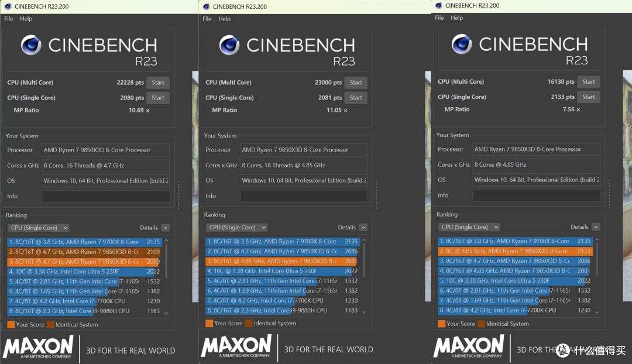632x364 pixels.
Task: Start the Multi Core test showing 23000 pts
Action: [356, 83]
